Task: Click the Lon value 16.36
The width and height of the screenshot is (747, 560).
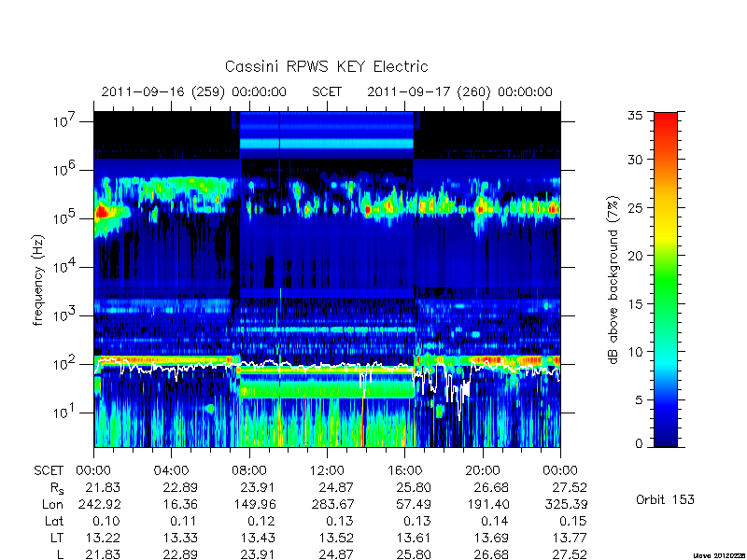Action: click(x=180, y=504)
